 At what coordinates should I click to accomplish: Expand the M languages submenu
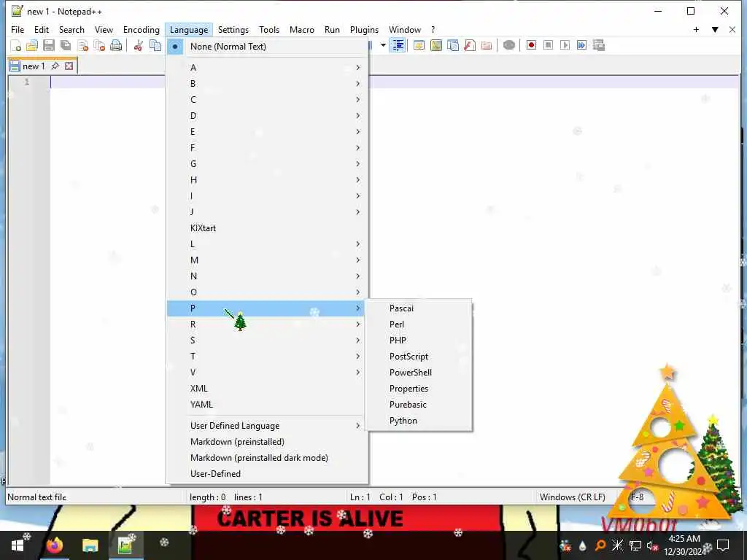click(x=267, y=260)
